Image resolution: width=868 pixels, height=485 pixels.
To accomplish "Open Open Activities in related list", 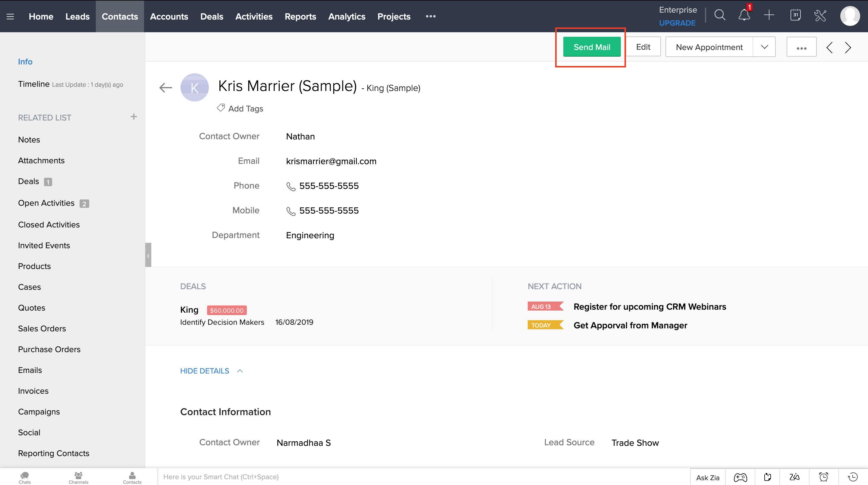I will coord(46,203).
